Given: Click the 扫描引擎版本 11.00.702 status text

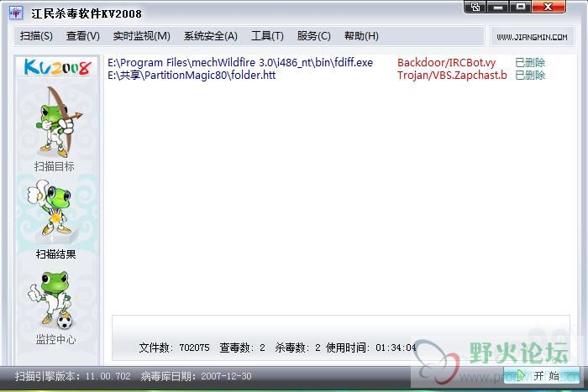Looking at the screenshot, I should (x=73, y=376).
